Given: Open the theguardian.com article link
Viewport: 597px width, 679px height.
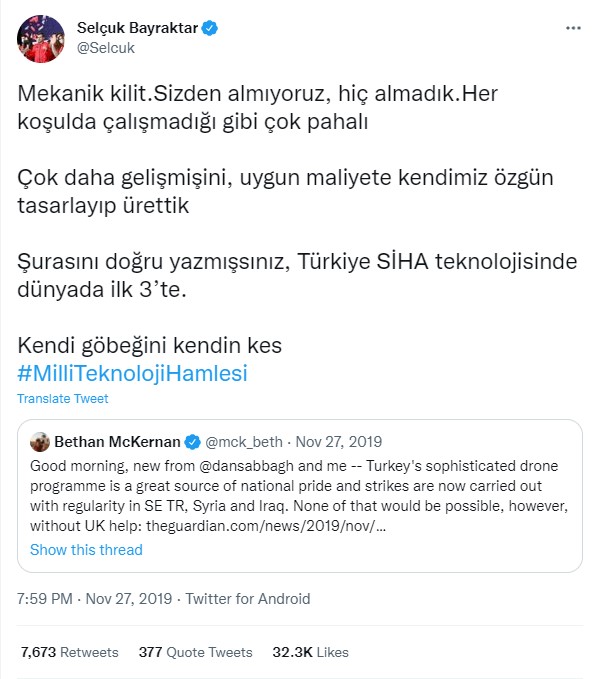Looking at the screenshot, I should [266, 526].
